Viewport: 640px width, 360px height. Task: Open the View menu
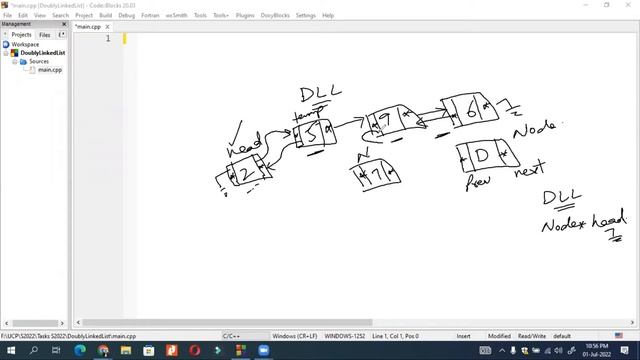click(x=40, y=15)
